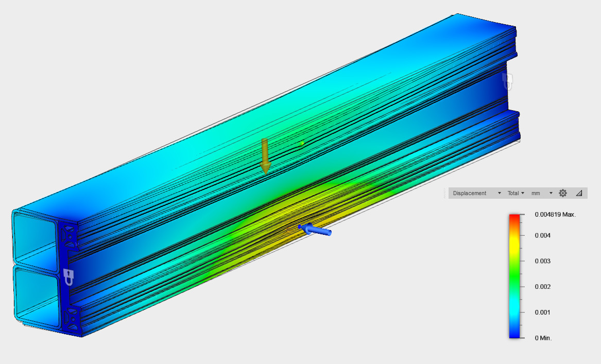Select the yellow downward force arrow
Image resolution: width=601 pixels, height=364 pixels.
[265, 157]
